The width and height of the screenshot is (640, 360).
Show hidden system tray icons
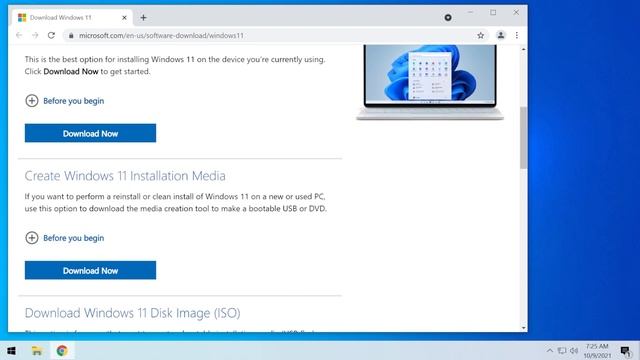click(x=550, y=351)
